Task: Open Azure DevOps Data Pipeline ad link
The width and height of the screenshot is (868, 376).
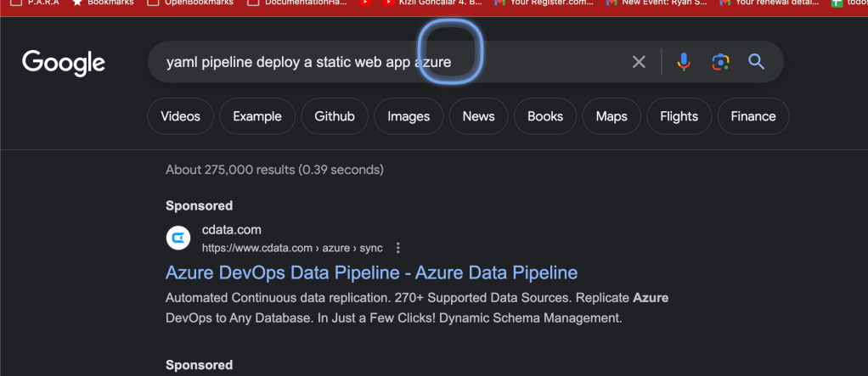Action: point(371,272)
